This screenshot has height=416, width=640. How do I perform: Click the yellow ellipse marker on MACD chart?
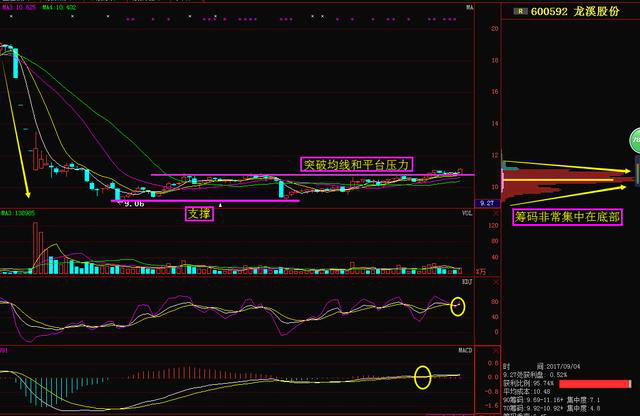point(422,377)
